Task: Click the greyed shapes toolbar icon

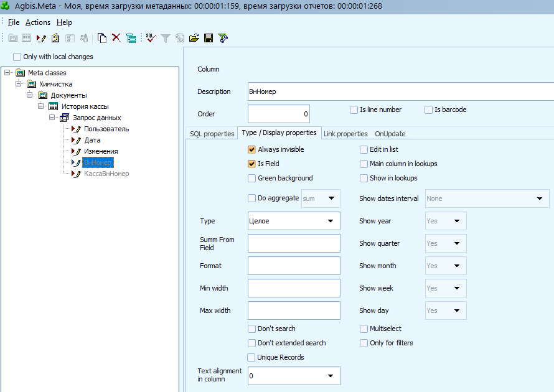Action: click(84, 38)
